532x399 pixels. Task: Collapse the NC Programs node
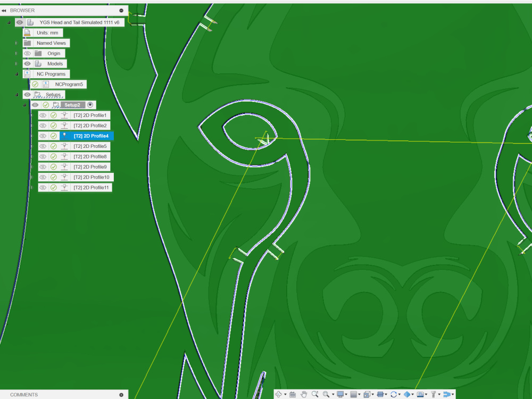point(16,74)
